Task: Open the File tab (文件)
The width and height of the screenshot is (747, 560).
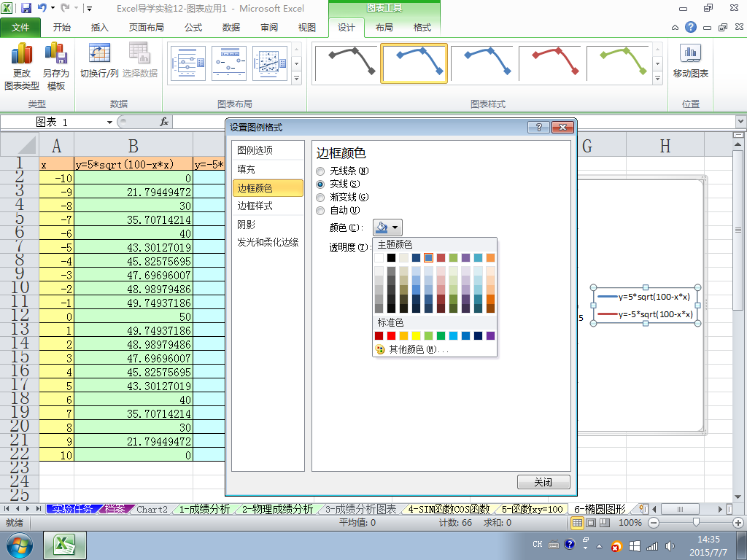Action: [20, 28]
